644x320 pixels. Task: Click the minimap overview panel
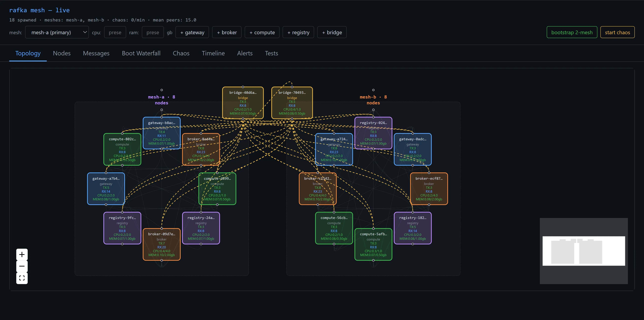click(584, 251)
